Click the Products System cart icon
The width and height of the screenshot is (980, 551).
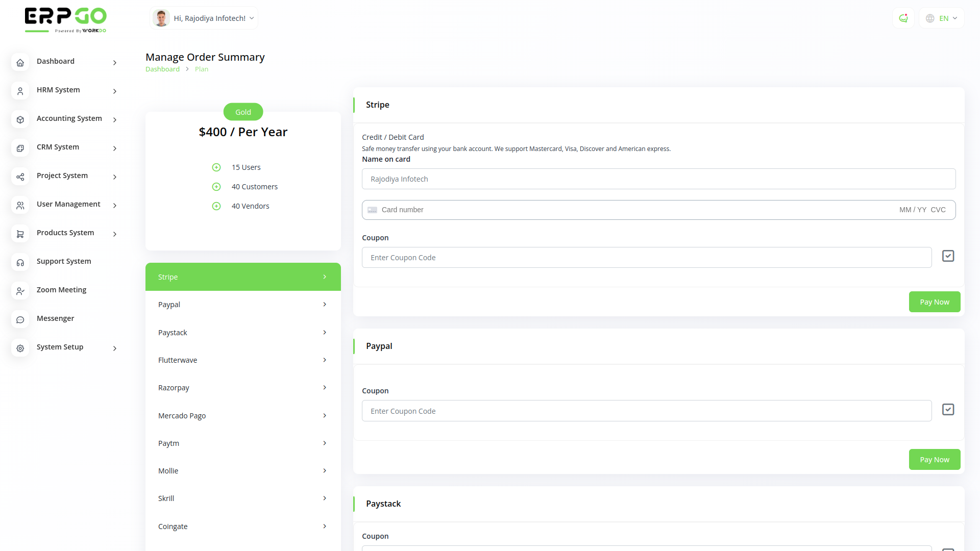click(x=20, y=234)
